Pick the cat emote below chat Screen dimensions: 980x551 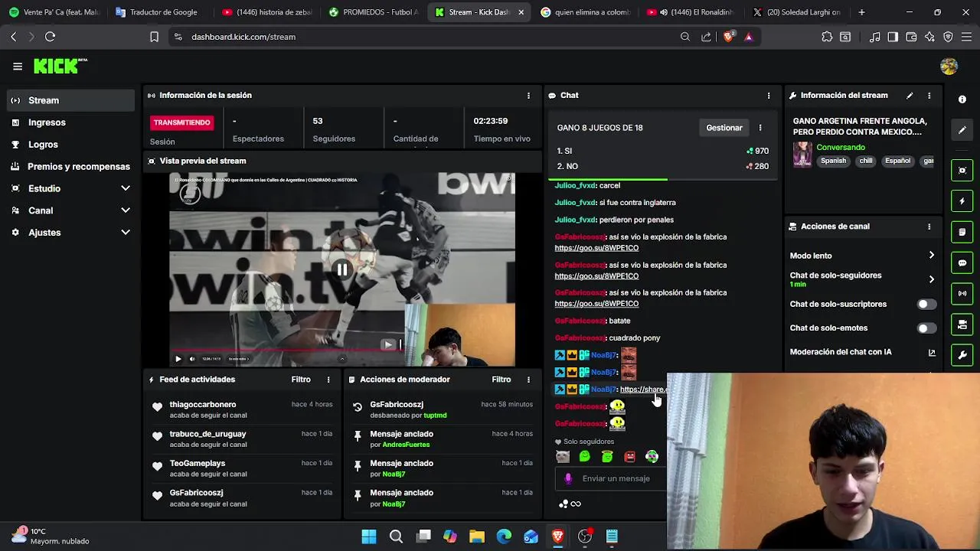(563, 457)
